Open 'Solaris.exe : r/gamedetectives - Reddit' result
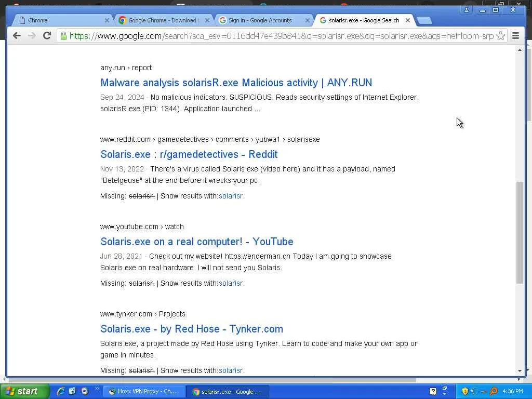The image size is (532, 399). pyautogui.click(x=189, y=154)
